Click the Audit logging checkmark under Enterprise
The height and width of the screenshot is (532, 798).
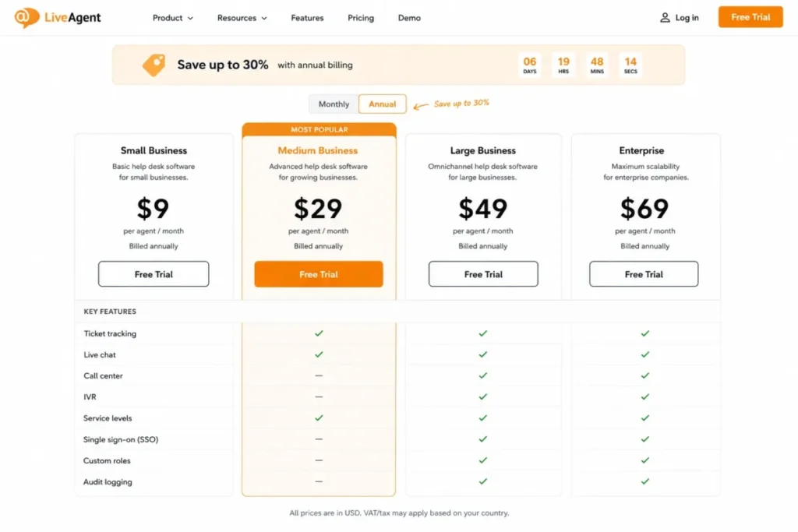[644, 481]
